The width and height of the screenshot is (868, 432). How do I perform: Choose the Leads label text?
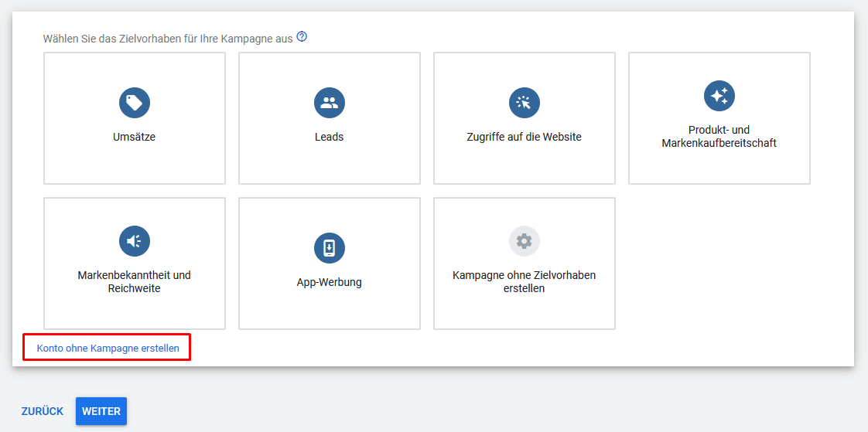coord(330,138)
